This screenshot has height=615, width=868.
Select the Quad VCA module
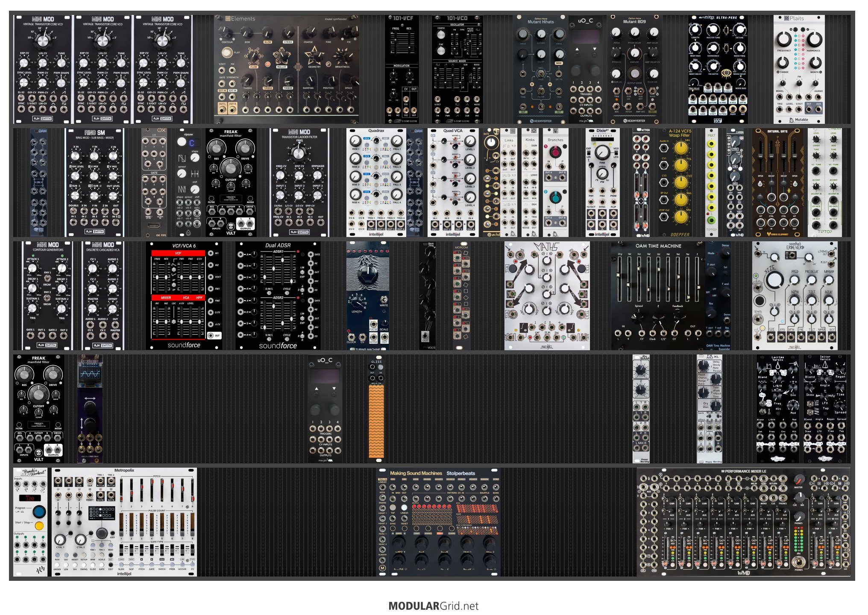tap(453, 182)
